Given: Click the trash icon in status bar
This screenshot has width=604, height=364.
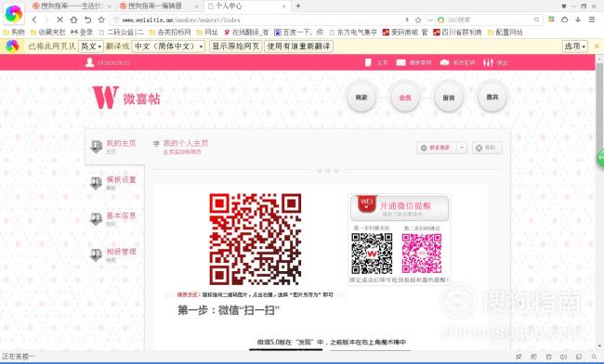Looking at the screenshot, I should tap(548, 357).
